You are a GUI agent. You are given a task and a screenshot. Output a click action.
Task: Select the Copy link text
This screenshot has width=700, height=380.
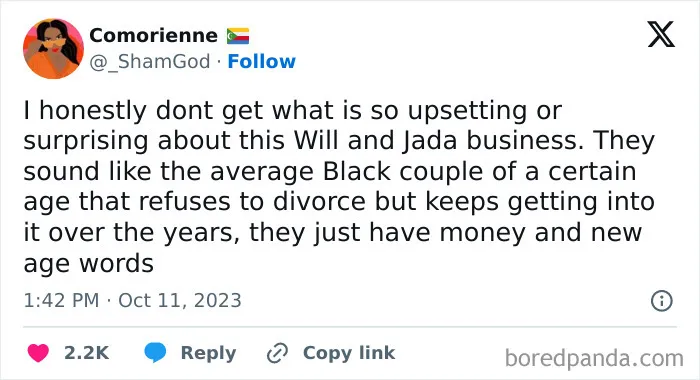click(349, 353)
